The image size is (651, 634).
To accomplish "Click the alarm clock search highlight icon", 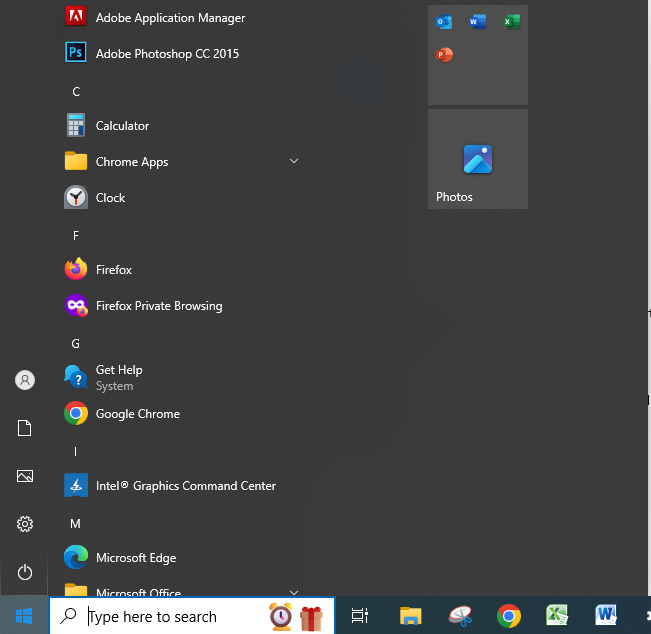I will point(281,617).
